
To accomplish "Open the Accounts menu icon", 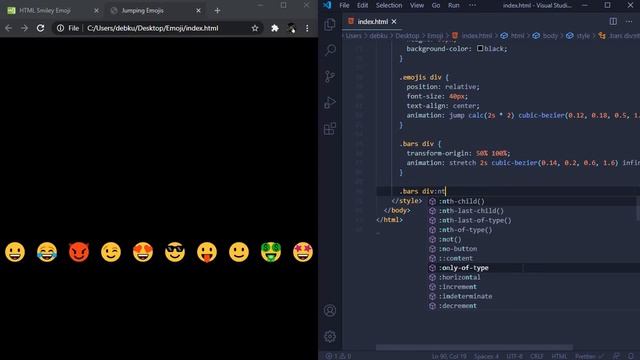I will pyautogui.click(x=330, y=311).
